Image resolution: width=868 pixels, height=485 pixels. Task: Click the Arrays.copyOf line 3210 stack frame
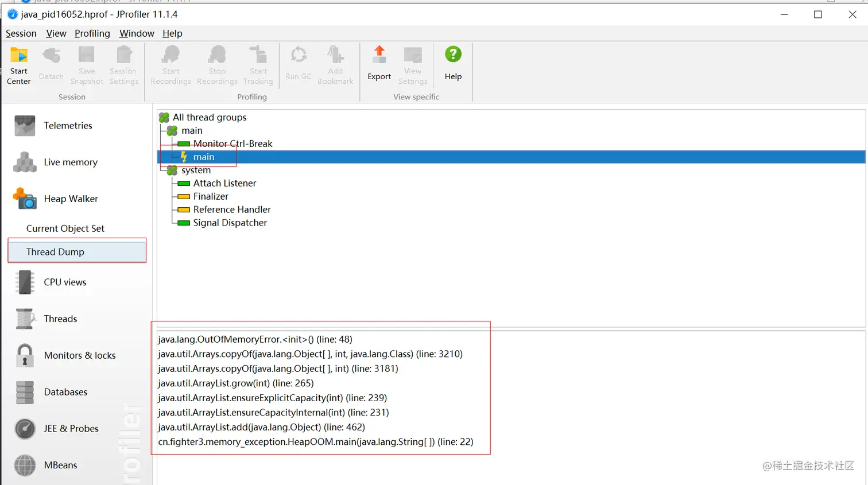tap(311, 354)
